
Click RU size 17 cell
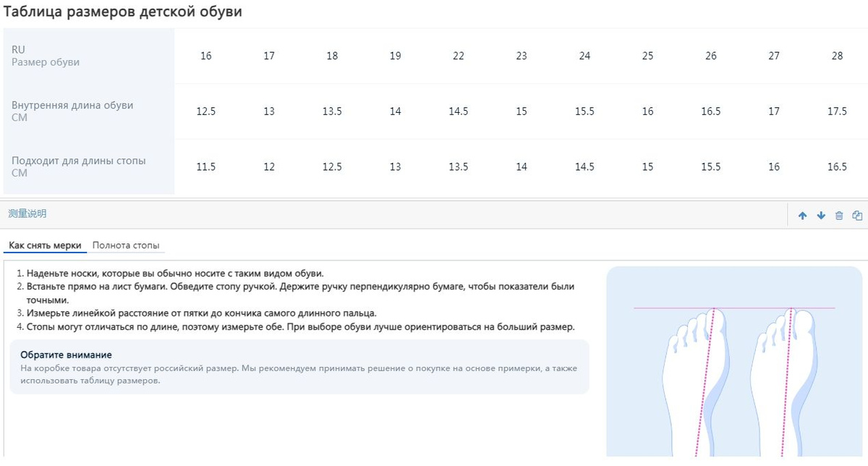point(269,56)
